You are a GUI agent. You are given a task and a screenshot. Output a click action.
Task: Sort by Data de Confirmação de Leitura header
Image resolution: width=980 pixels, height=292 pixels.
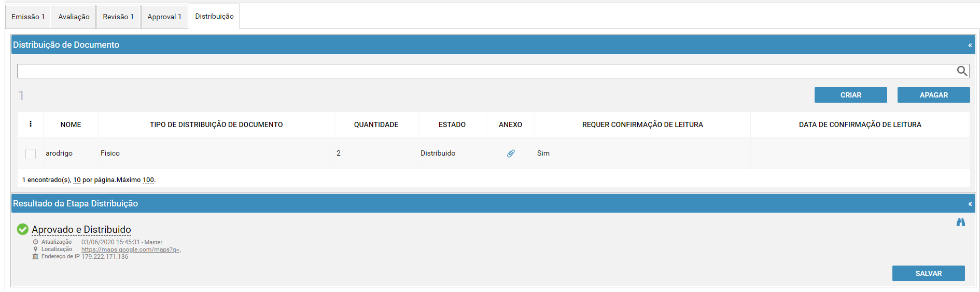[x=860, y=124]
